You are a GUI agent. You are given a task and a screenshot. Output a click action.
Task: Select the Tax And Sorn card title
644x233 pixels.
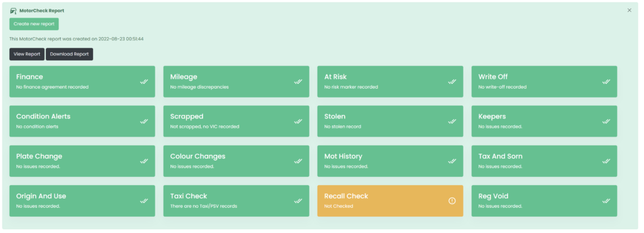(x=500, y=156)
